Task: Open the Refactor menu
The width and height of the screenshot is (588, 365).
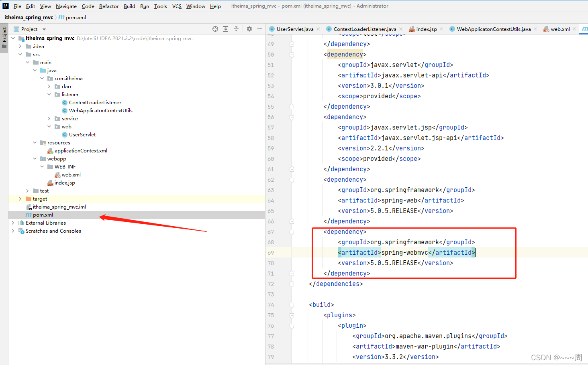Action: pos(109,6)
